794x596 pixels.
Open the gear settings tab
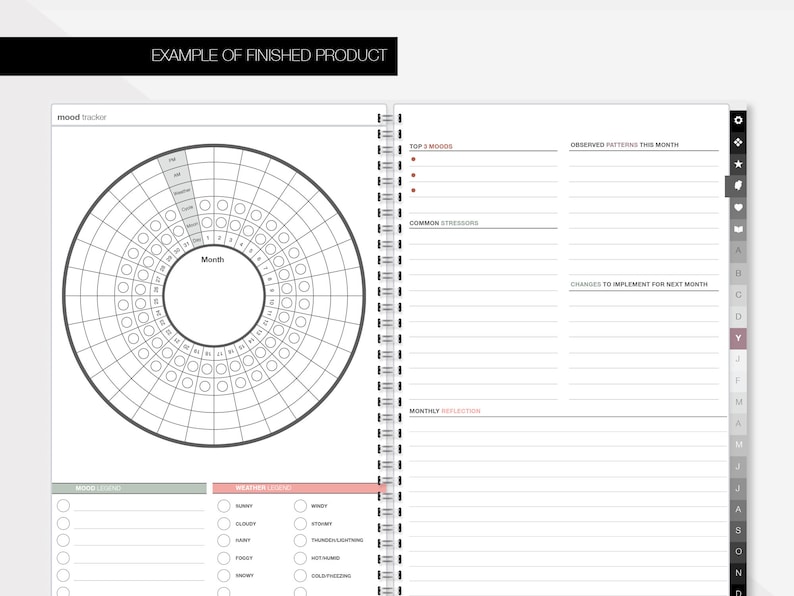[x=738, y=120]
